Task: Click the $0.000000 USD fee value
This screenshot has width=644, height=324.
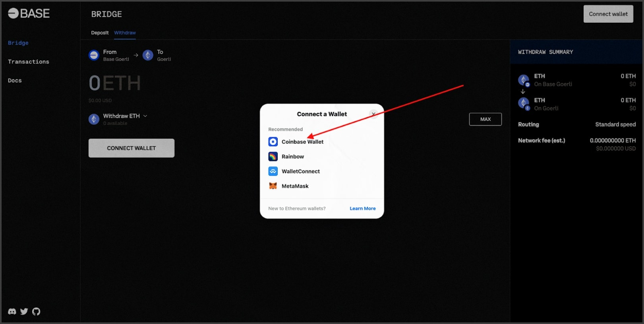Action: 616,149
